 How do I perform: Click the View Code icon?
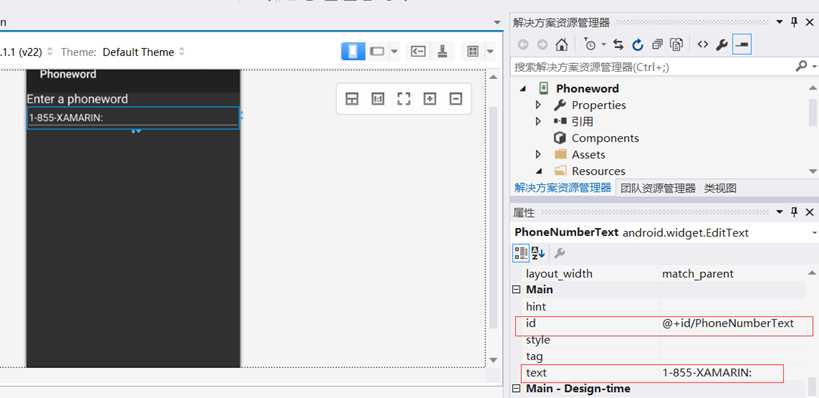click(703, 45)
